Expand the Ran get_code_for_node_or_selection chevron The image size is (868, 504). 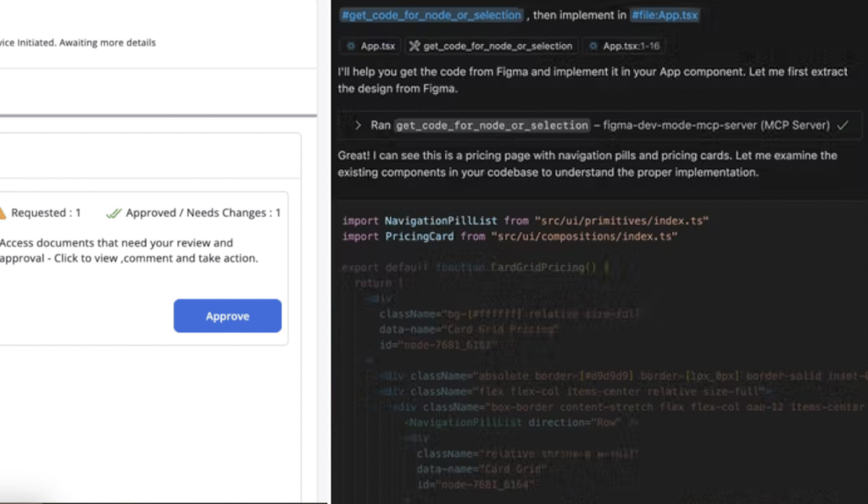(x=359, y=125)
